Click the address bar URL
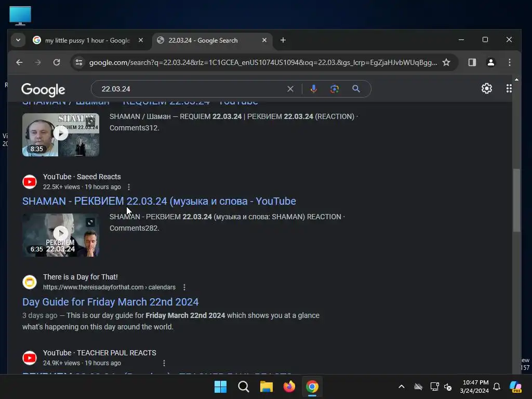The image size is (532, 399). point(263,62)
